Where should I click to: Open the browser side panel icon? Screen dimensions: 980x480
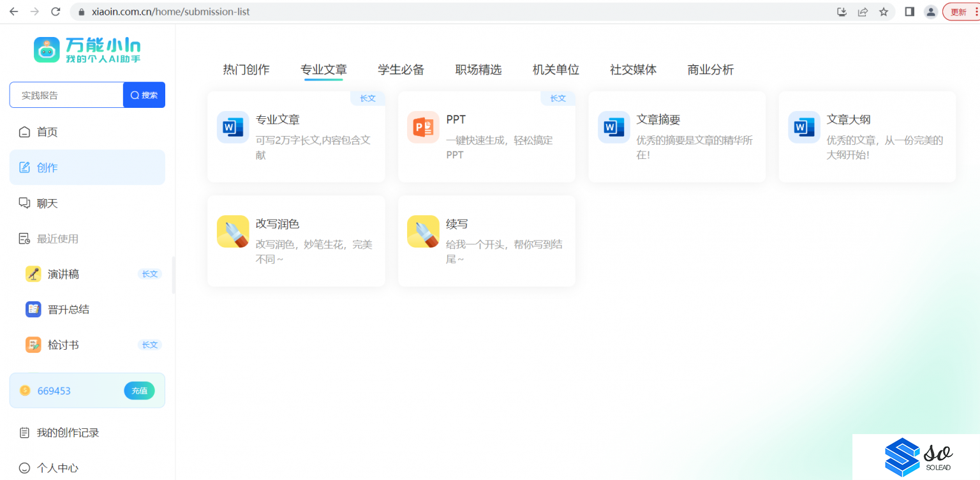(x=910, y=11)
